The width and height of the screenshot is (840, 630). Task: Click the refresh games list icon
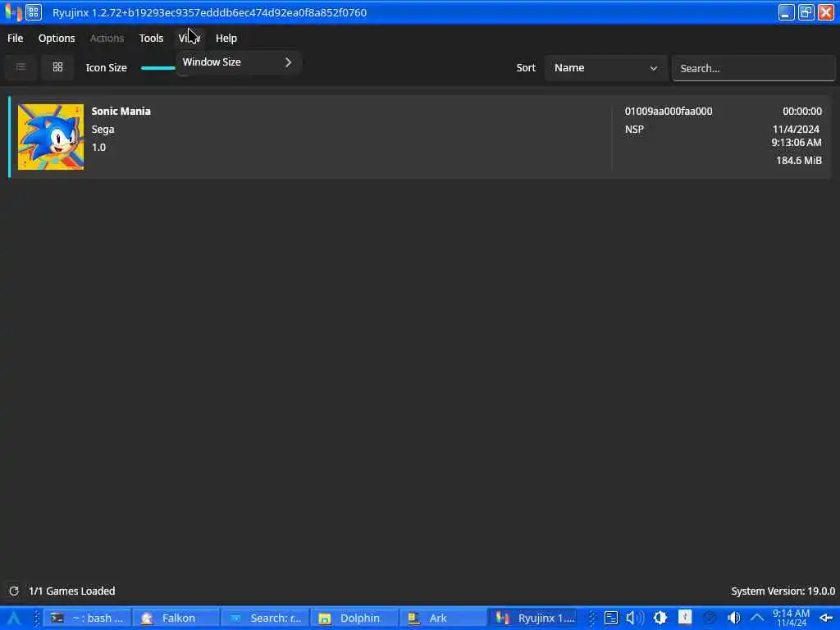pyautogui.click(x=14, y=591)
